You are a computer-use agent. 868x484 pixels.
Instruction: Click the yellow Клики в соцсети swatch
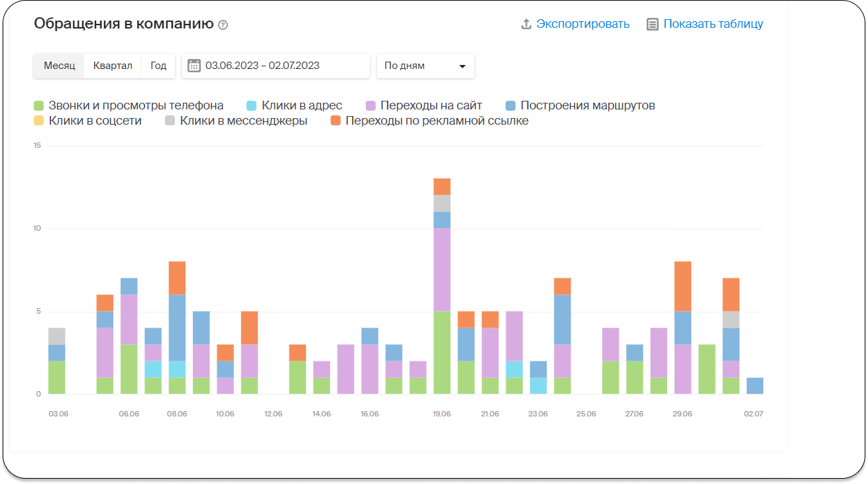point(39,121)
